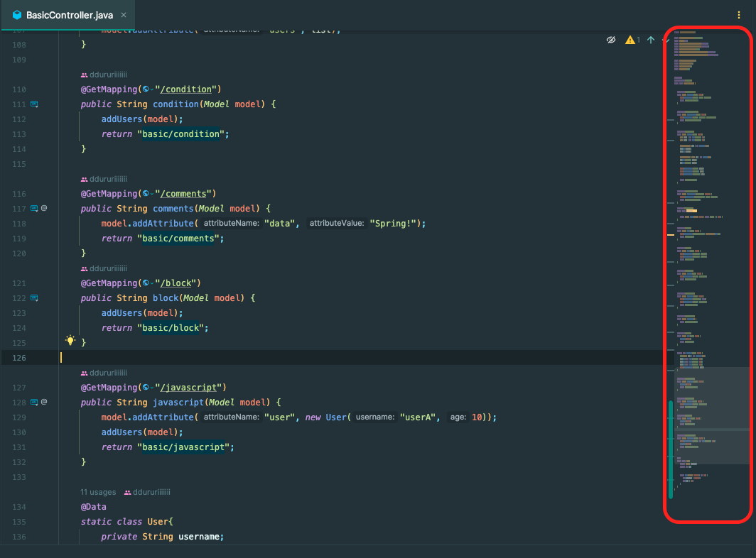
Task: Click the globe icon before "/block"
Action: click(x=146, y=283)
